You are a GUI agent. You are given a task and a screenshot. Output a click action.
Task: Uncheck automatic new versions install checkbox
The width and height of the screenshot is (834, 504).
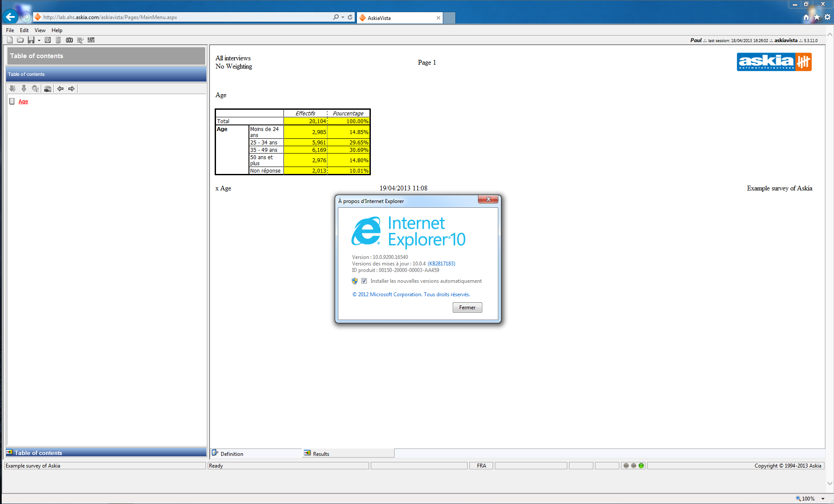[364, 281]
